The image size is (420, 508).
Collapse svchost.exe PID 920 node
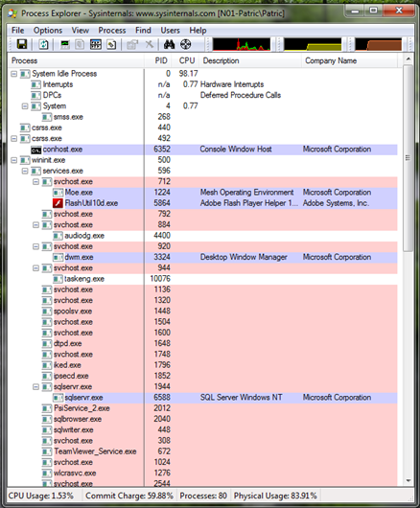pyautogui.click(x=36, y=246)
